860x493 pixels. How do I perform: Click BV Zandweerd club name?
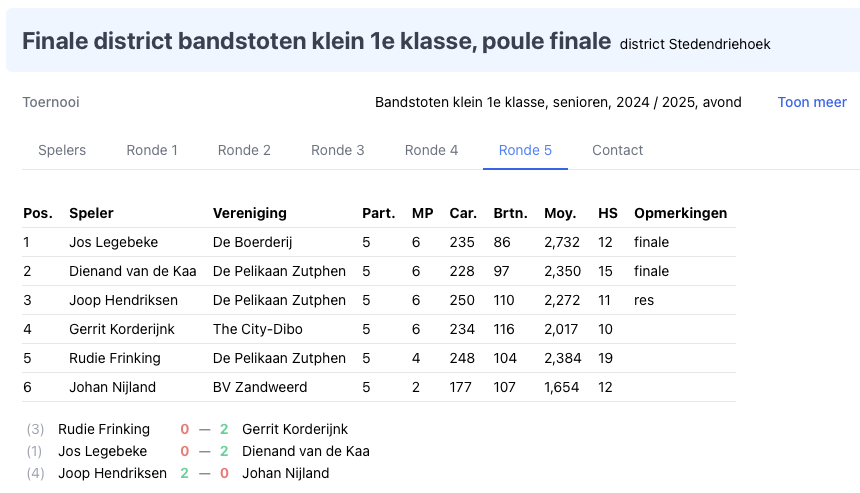pyautogui.click(x=259, y=387)
